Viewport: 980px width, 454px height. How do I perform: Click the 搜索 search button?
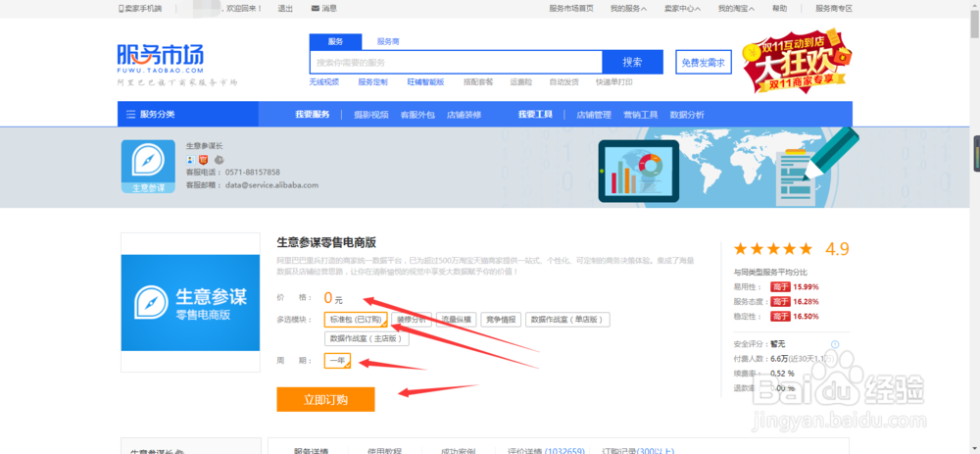click(x=632, y=62)
